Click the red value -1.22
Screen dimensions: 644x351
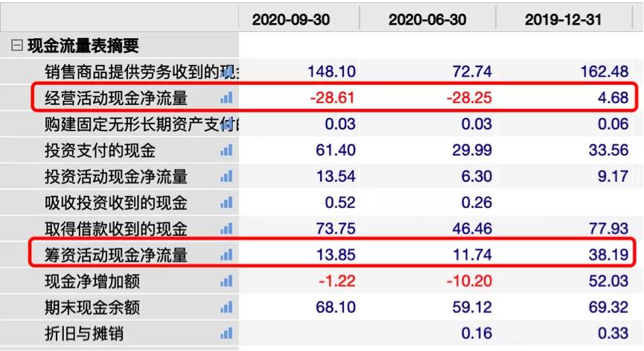pyautogui.click(x=337, y=282)
